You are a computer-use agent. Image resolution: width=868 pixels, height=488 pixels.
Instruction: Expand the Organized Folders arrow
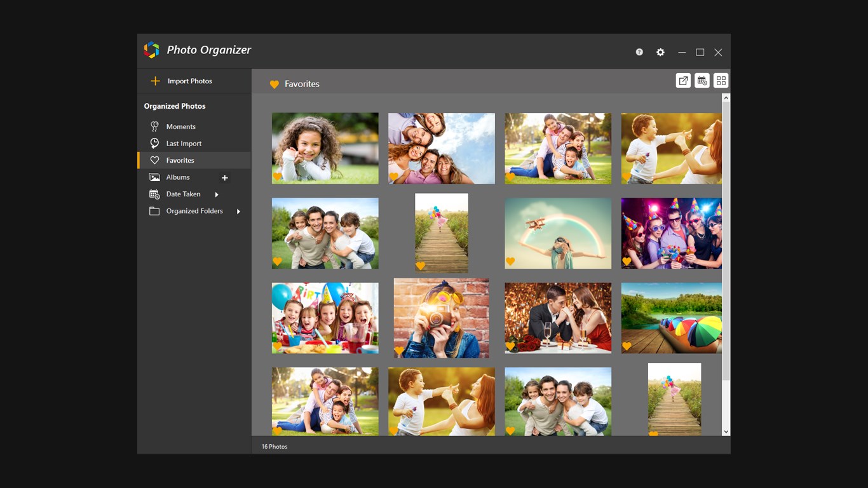238,212
